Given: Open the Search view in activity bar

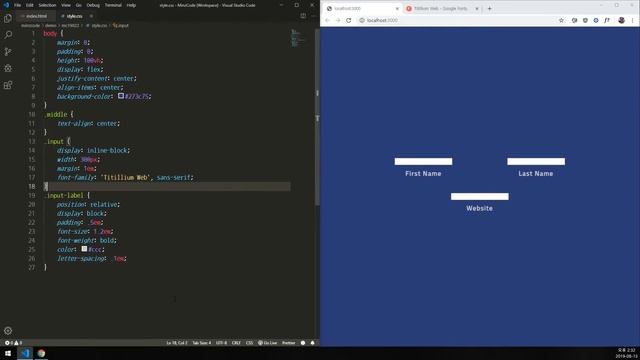Looking at the screenshot, I should [8, 35].
